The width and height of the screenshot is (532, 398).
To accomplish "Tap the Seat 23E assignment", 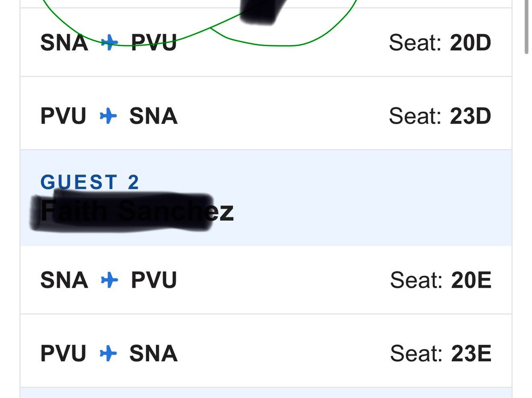I will pyautogui.click(x=440, y=354).
